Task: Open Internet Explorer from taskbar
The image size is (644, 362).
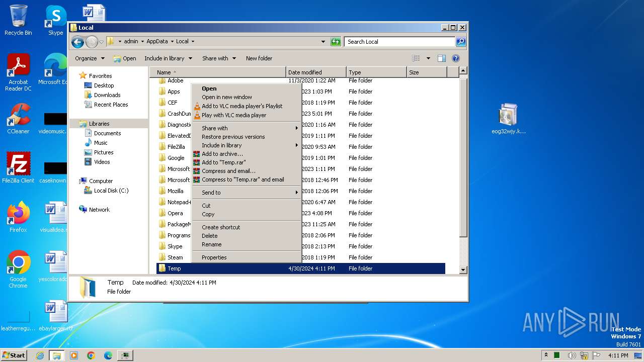Action: pyautogui.click(x=40, y=355)
